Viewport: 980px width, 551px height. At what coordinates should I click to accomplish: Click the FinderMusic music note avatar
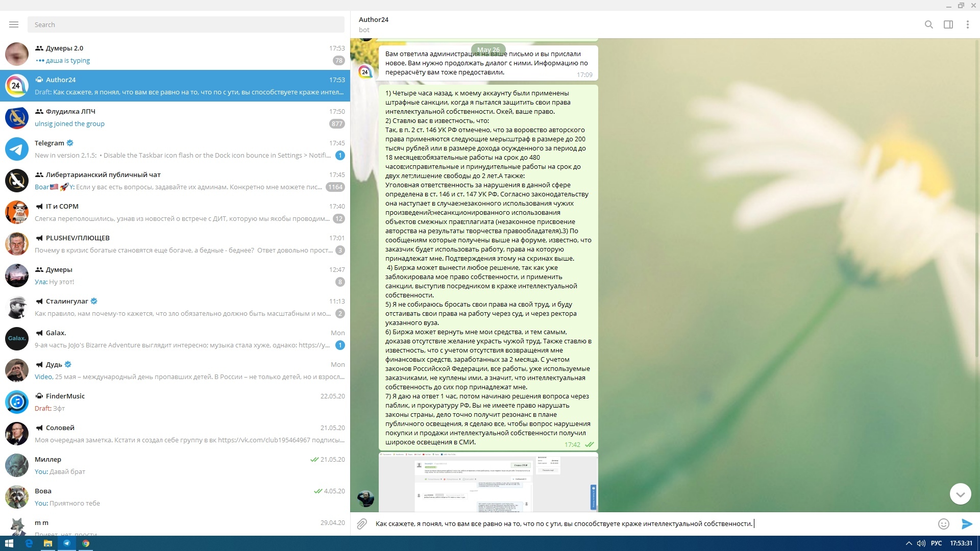click(x=17, y=402)
